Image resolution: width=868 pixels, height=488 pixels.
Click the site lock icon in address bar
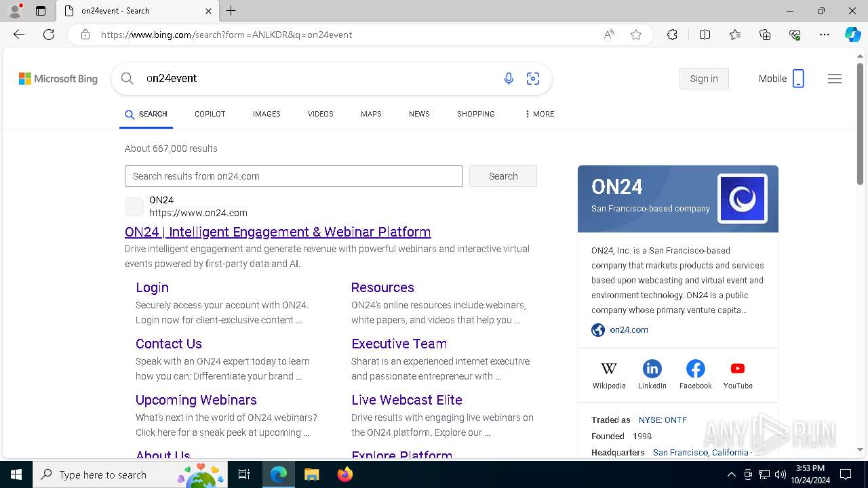pos(85,35)
